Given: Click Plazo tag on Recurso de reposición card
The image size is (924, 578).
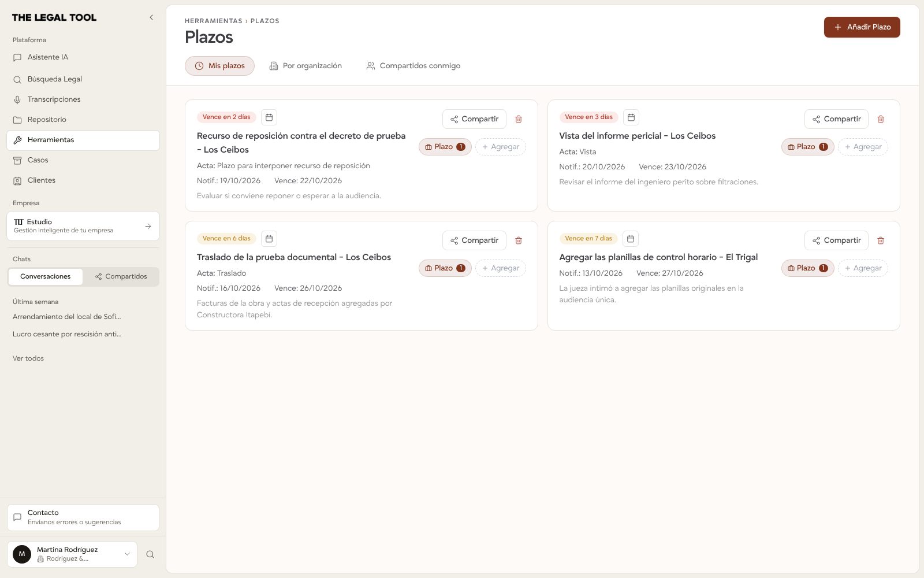Looking at the screenshot, I should point(445,147).
